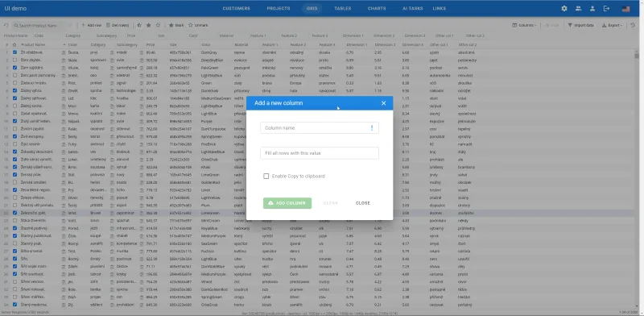Click the undo arrow left of search box

6,25
